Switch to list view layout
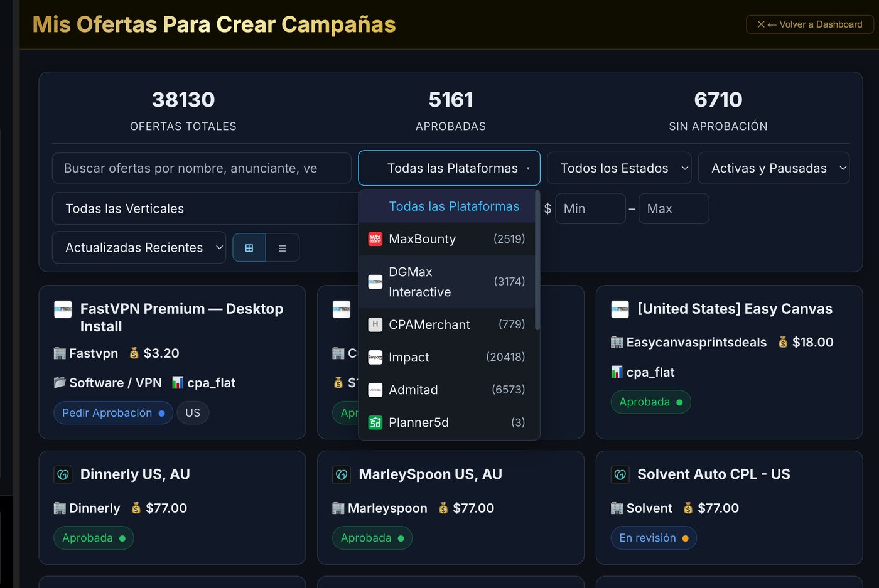 point(283,248)
